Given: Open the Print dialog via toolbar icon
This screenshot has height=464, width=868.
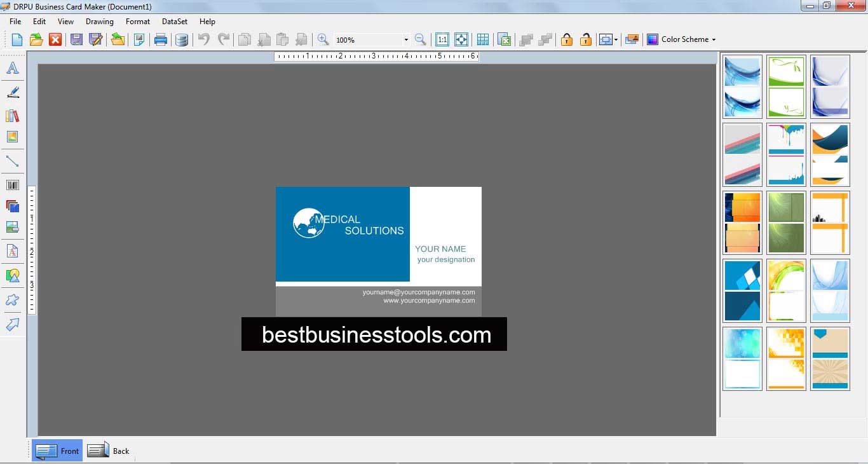Looking at the screenshot, I should point(161,39).
